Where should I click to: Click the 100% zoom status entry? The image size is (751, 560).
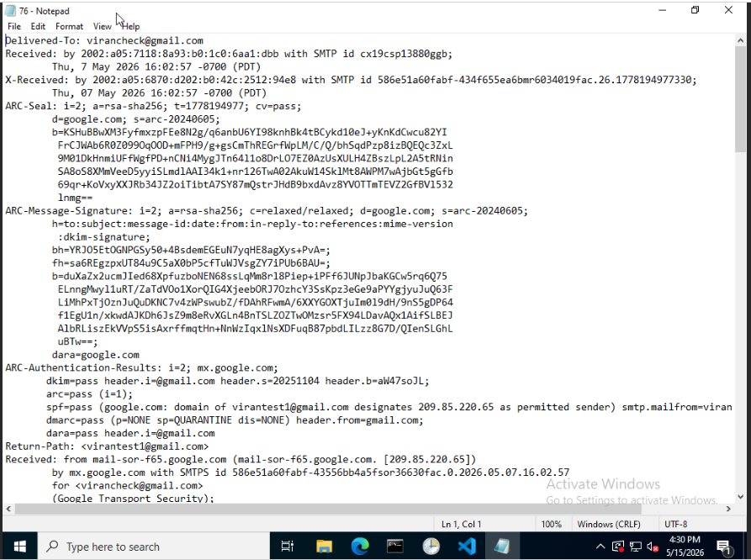tap(551, 524)
